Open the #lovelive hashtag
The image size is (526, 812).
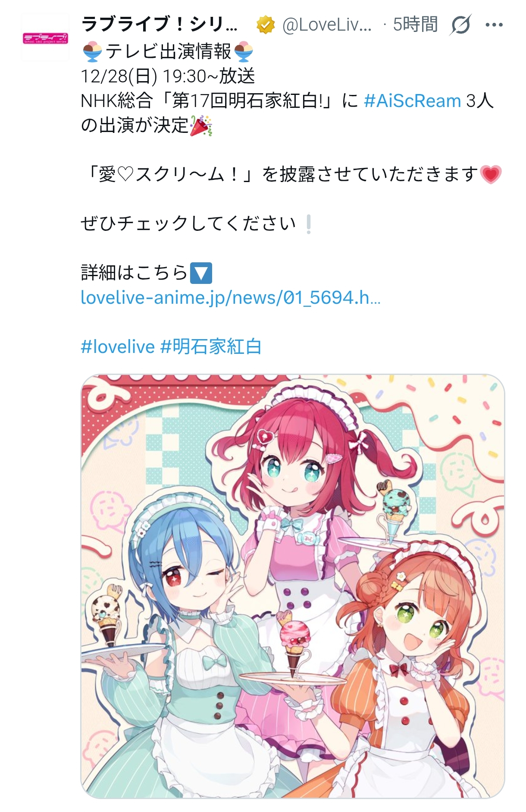(118, 347)
